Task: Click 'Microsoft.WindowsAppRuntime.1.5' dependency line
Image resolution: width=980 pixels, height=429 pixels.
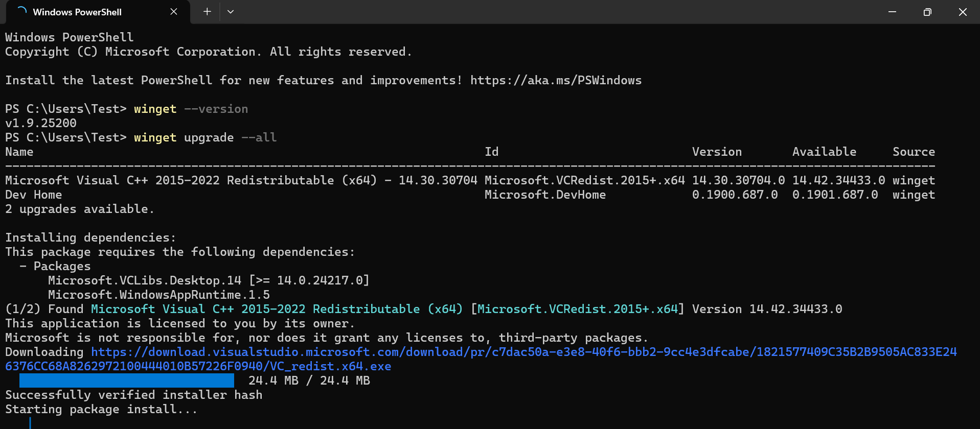Action: pos(158,295)
